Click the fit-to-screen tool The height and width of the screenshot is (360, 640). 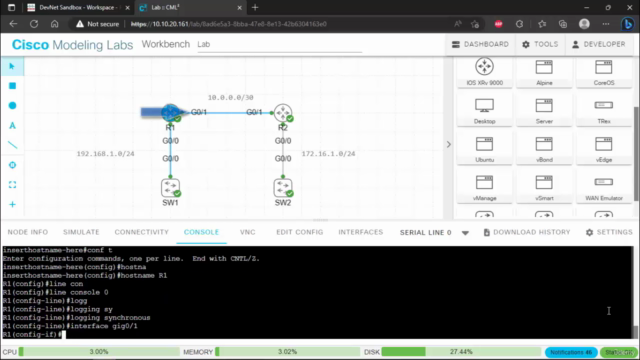[12, 184]
